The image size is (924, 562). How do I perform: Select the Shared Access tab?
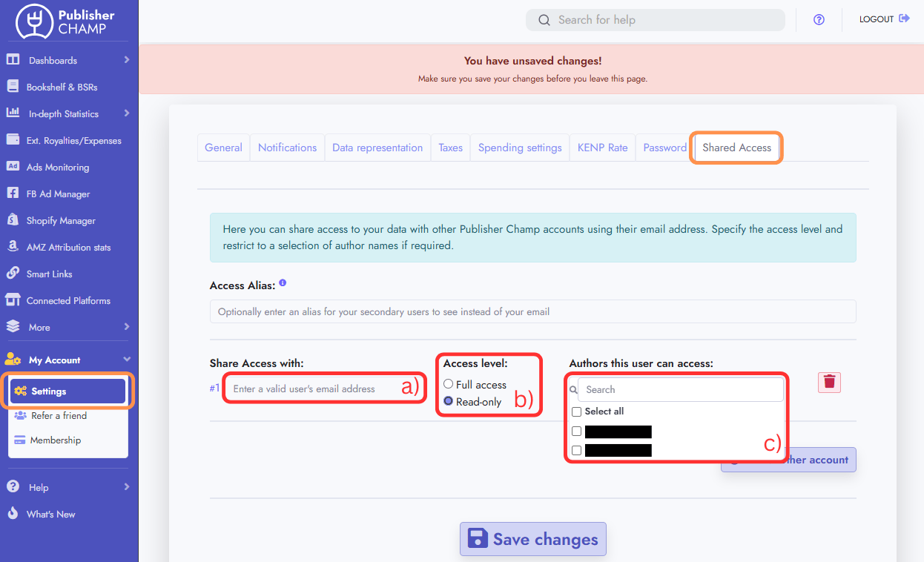tap(737, 148)
